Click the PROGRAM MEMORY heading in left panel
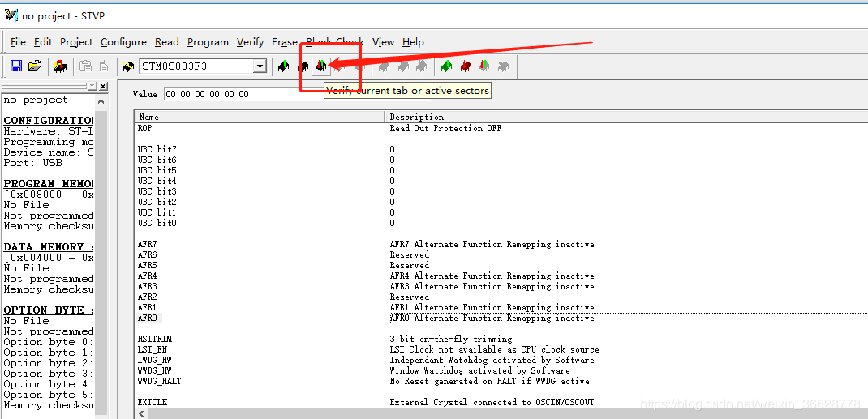The width and height of the screenshot is (868, 419). coord(49,183)
